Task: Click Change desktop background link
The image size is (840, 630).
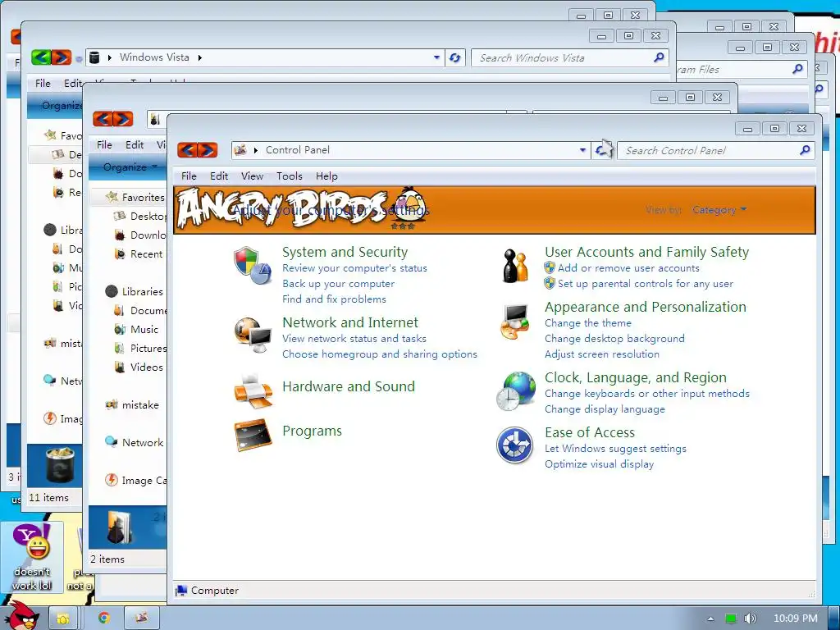Action: 614,339
